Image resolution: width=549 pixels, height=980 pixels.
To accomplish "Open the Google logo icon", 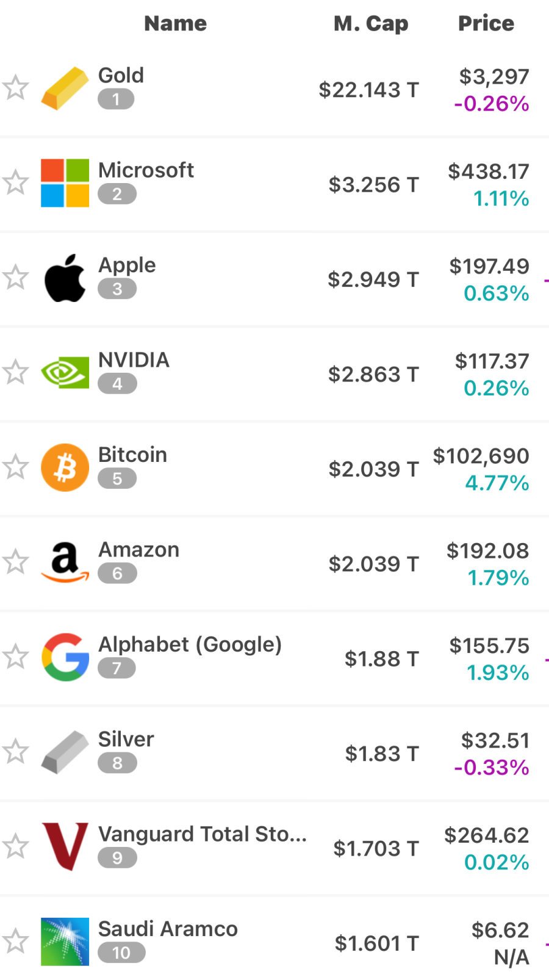I will 65,657.
